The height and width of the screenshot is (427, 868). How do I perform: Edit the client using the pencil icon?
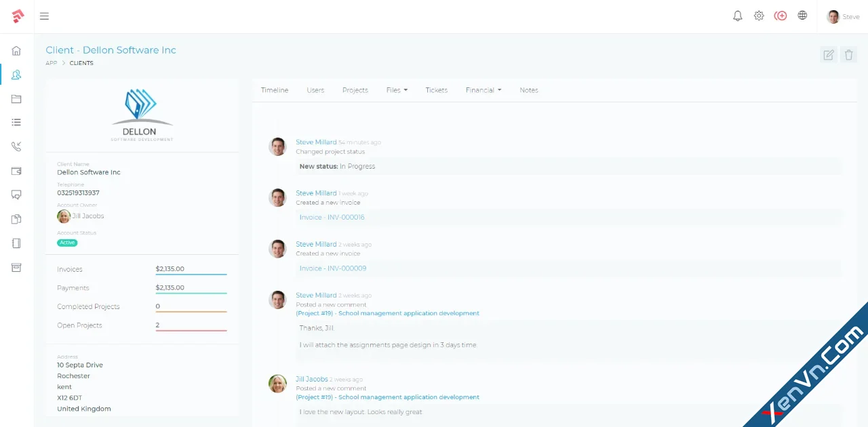(828, 55)
